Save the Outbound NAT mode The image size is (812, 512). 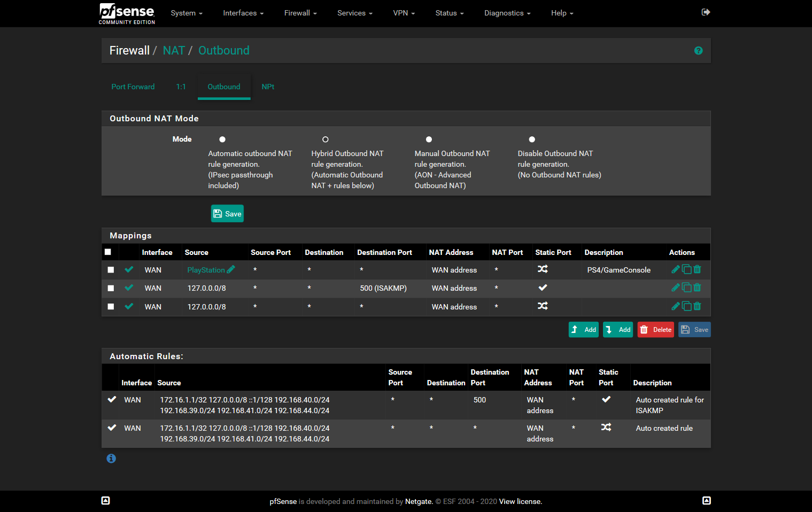tap(227, 214)
